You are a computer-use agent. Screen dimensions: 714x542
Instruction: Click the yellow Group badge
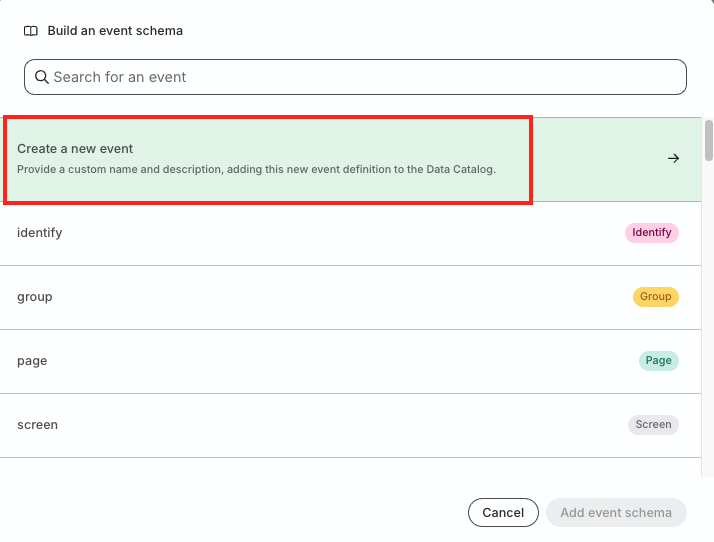[655, 297]
